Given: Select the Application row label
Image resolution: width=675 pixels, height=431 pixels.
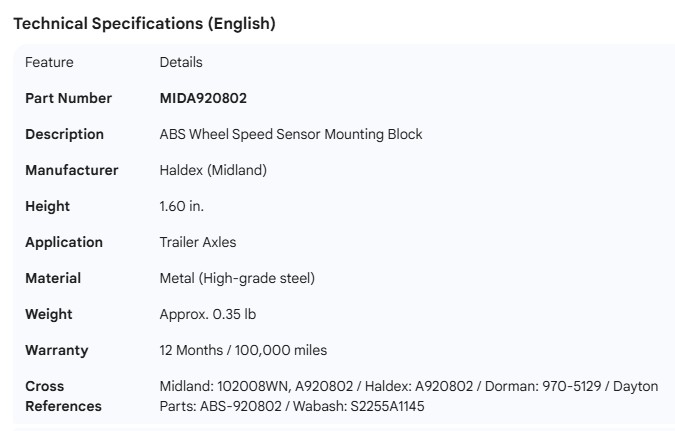Looking at the screenshot, I should click(x=64, y=242).
